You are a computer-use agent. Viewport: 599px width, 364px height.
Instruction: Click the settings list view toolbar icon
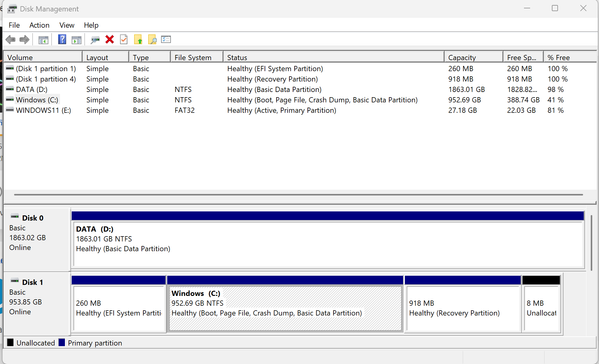(x=166, y=39)
